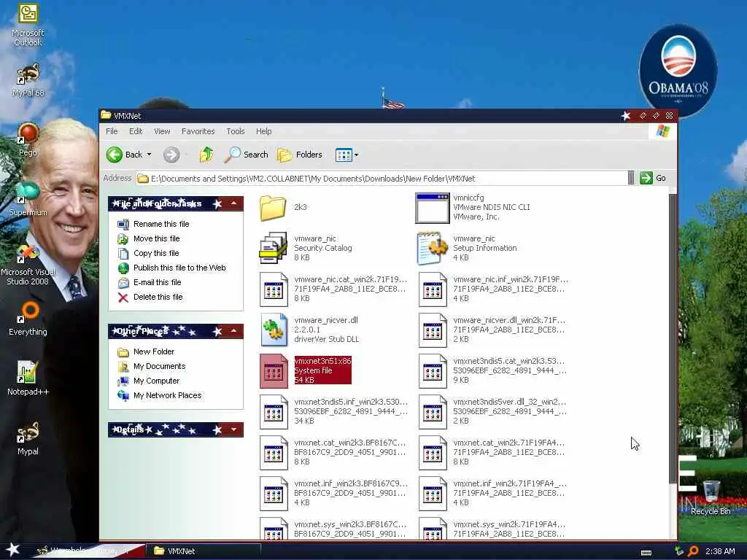
Task: Select vmware_nic Setup Information file icon
Action: tap(432, 248)
